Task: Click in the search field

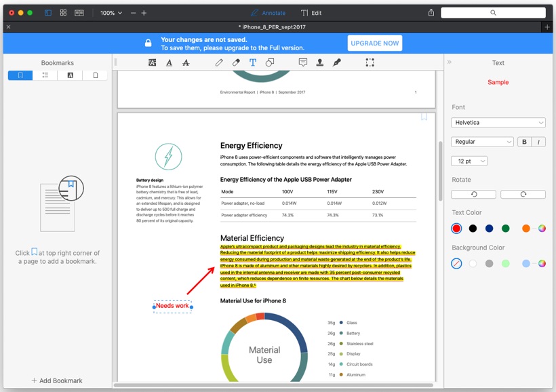Action: point(493,13)
